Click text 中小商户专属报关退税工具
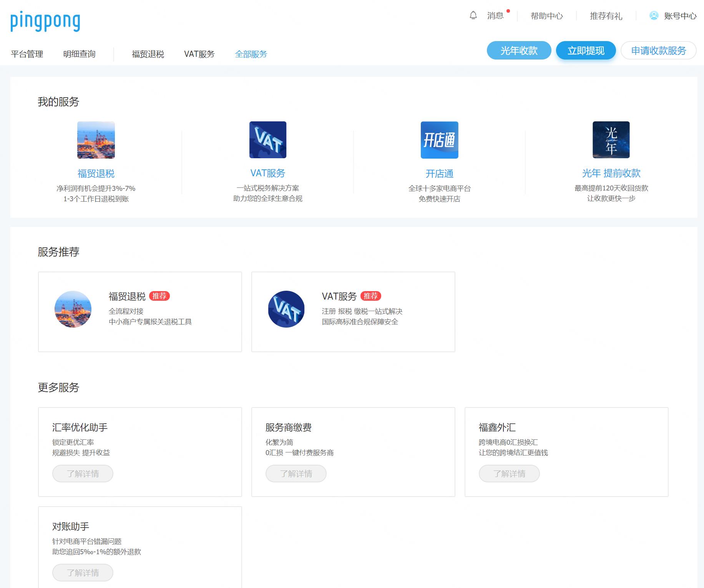This screenshot has width=704, height=588. [x=150, y=322]
